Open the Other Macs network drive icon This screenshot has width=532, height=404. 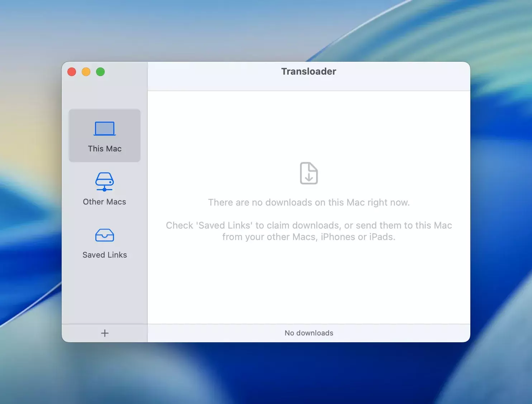pyautogui.click(x=105, y=182)
